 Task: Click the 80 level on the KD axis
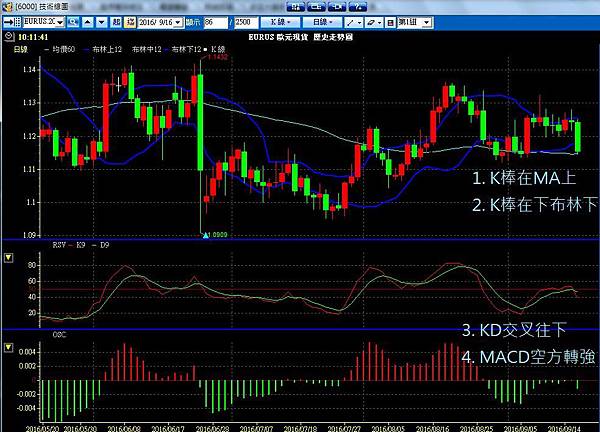(32, 265)
